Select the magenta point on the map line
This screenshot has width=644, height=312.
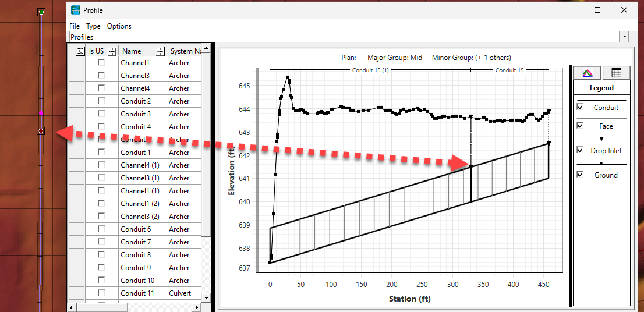click(41, 113)
